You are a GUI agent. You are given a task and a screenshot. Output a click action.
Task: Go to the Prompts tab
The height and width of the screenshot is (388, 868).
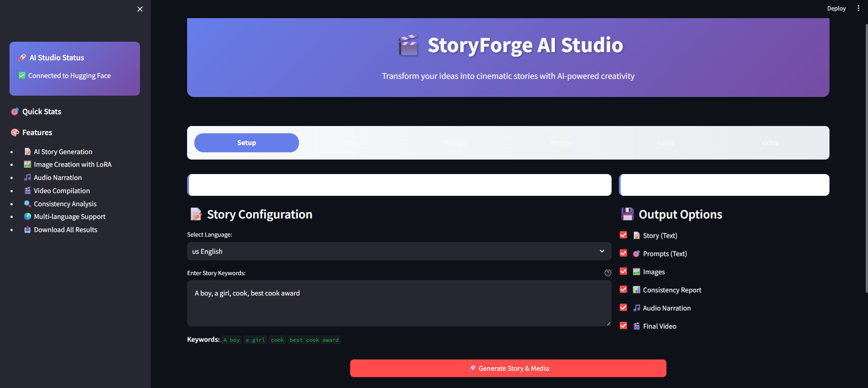(x=456, y=143)
